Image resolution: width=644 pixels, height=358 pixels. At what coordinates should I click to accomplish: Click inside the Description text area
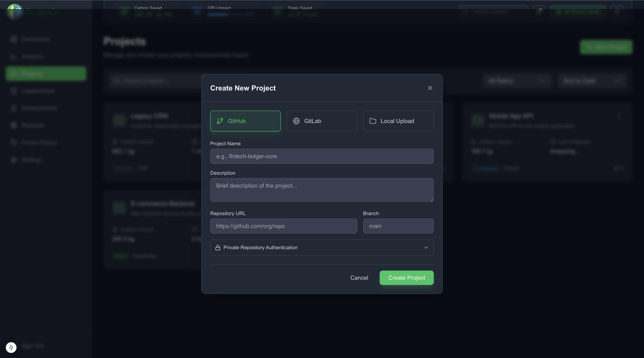(321, 190)
